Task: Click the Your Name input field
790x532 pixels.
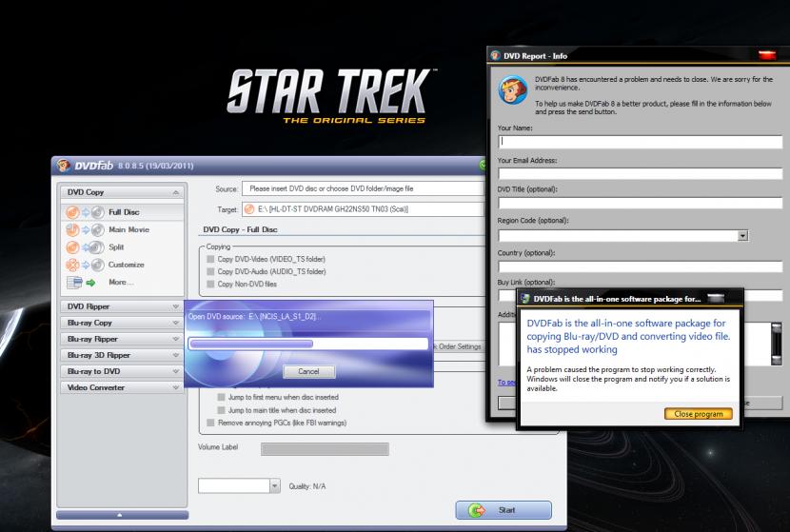Action: (x=641, y=142)
